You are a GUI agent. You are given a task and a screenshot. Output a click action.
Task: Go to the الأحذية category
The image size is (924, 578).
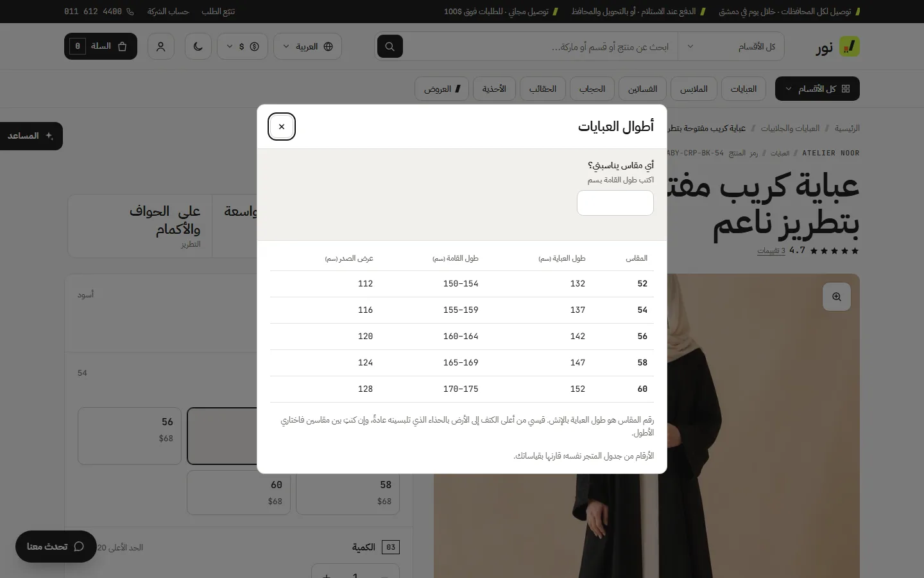(x=494, y=89)
